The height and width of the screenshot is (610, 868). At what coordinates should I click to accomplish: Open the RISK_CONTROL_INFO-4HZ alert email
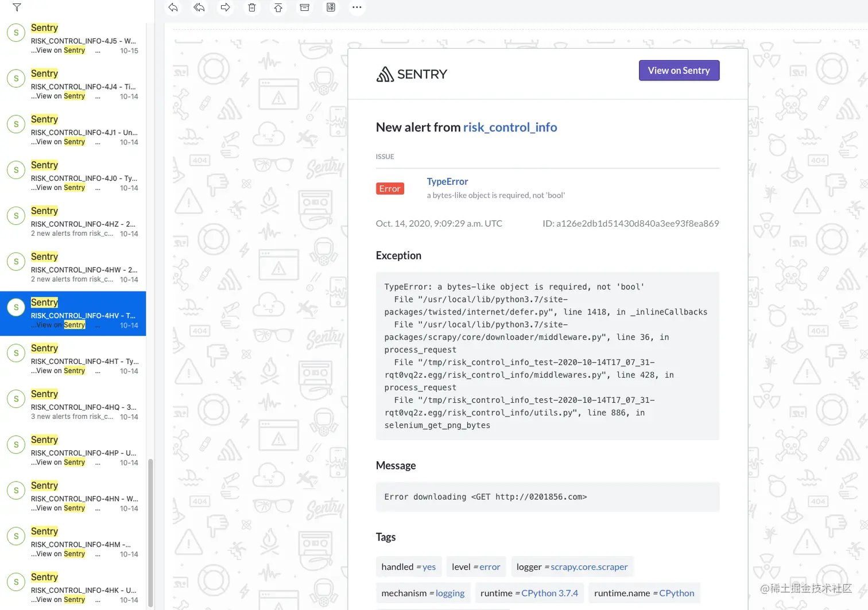pos(73,223)
